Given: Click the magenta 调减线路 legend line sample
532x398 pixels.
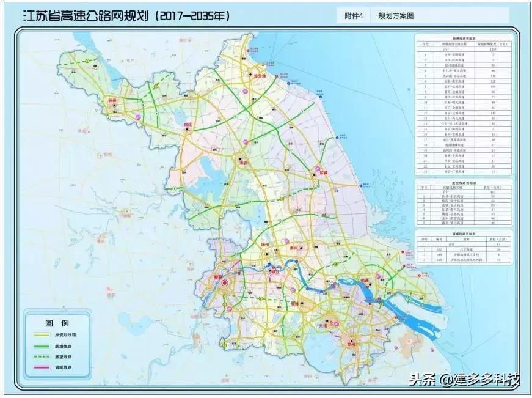Looking at the screenshot, I should [x=42, y=367].
